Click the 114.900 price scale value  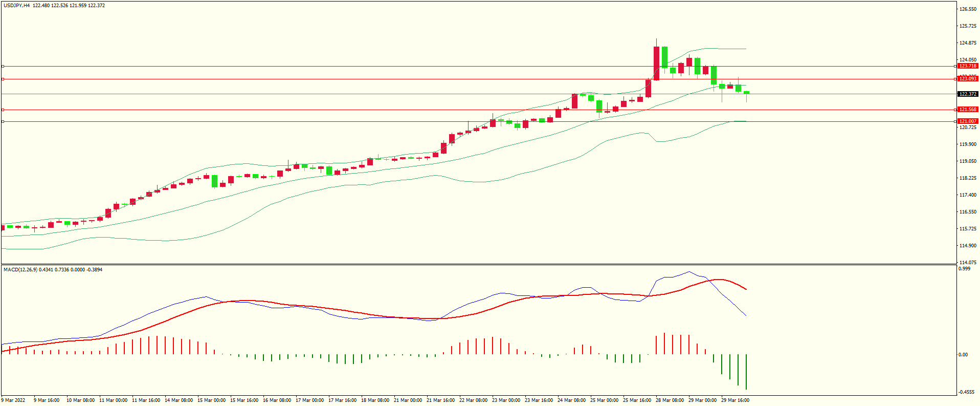tap(968, 246)
